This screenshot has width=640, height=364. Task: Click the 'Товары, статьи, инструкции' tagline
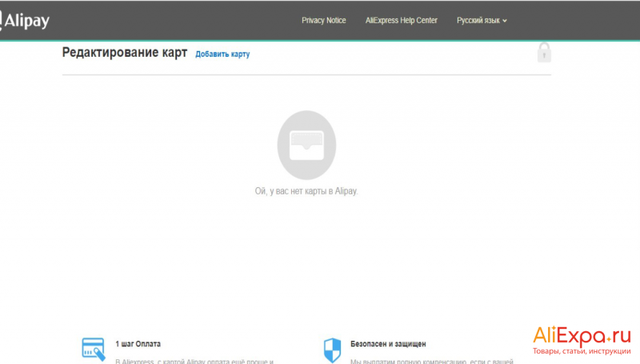tap(582, 351)
